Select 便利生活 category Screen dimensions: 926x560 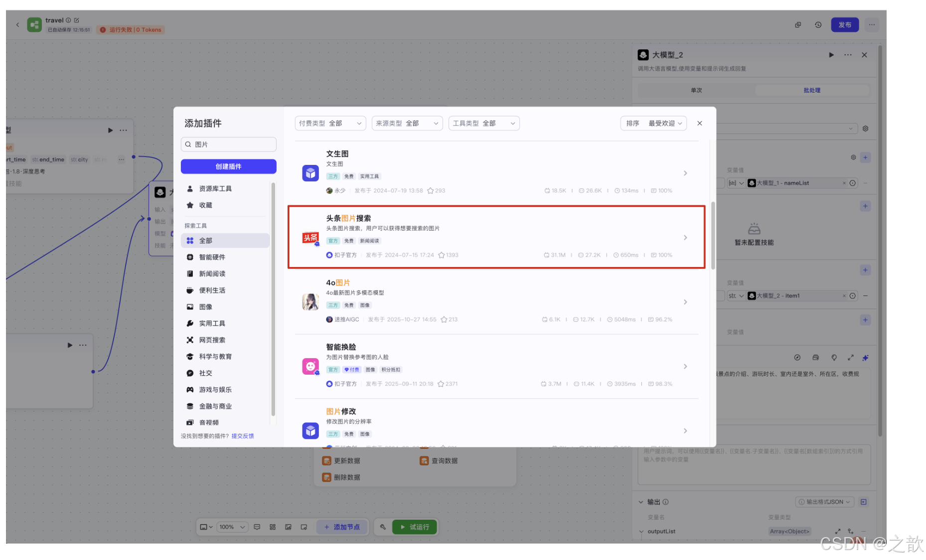click(x=225, y=290)
